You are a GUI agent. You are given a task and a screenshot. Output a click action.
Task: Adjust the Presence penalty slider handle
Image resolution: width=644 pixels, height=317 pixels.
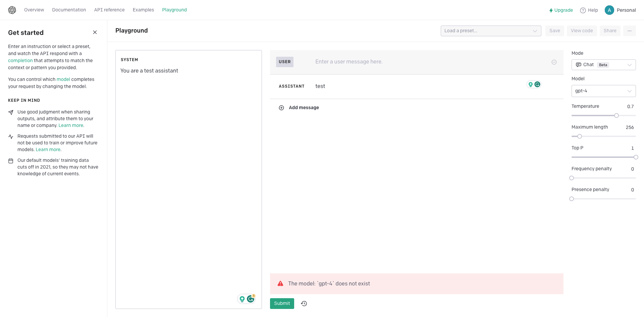(572, 199)
